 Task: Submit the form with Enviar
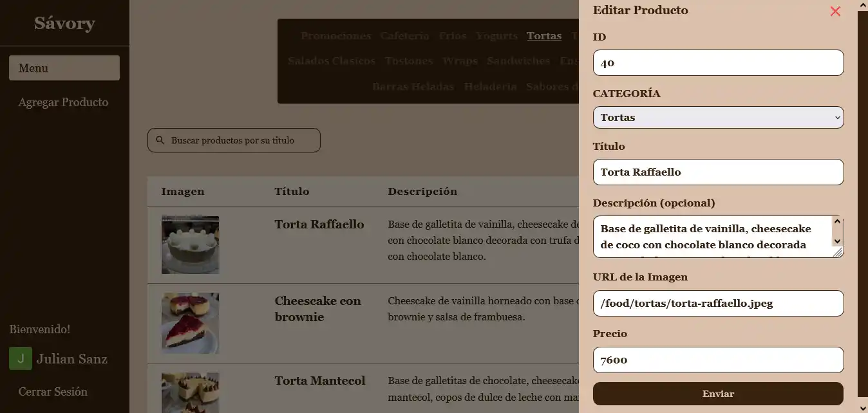(x=718, y=394)
